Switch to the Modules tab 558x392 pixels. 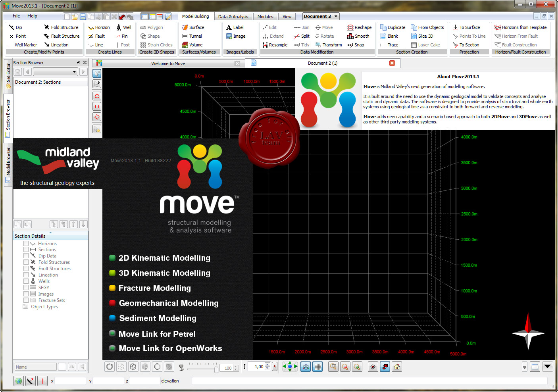pos(265,17)
